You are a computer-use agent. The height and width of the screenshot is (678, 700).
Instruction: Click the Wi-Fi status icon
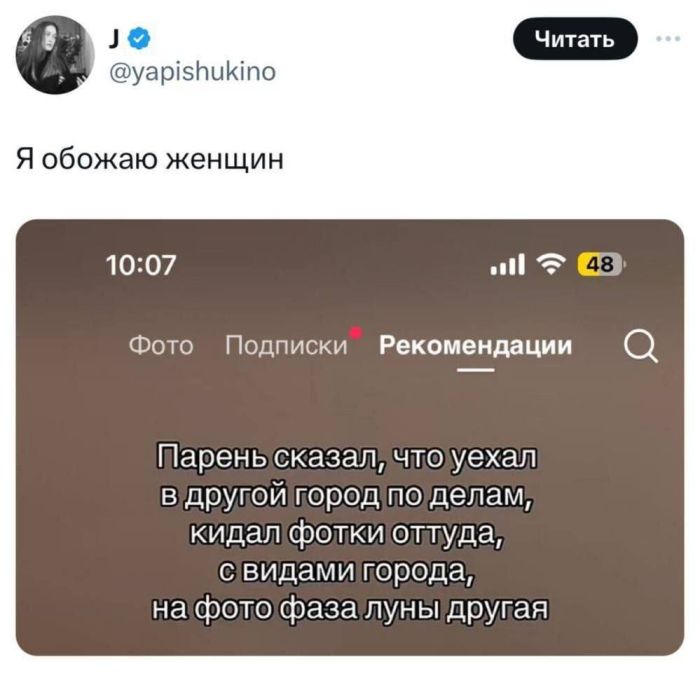click(x=553, y=266)
